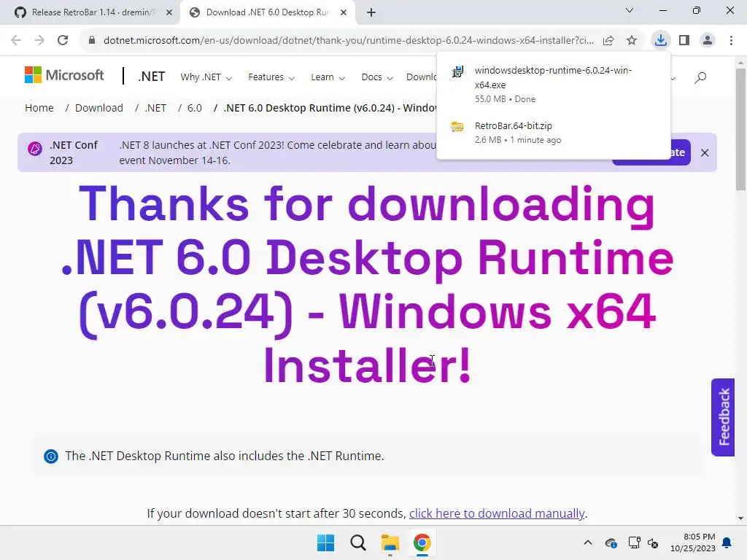Screen dimensions: 747x560
Task: Open a new browser tab
Action: 371,12
